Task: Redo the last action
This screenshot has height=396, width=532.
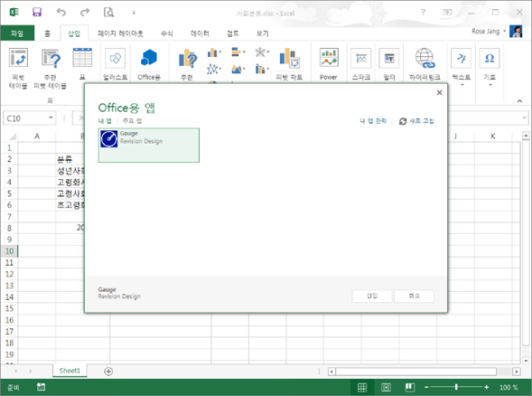Action: 85,13
